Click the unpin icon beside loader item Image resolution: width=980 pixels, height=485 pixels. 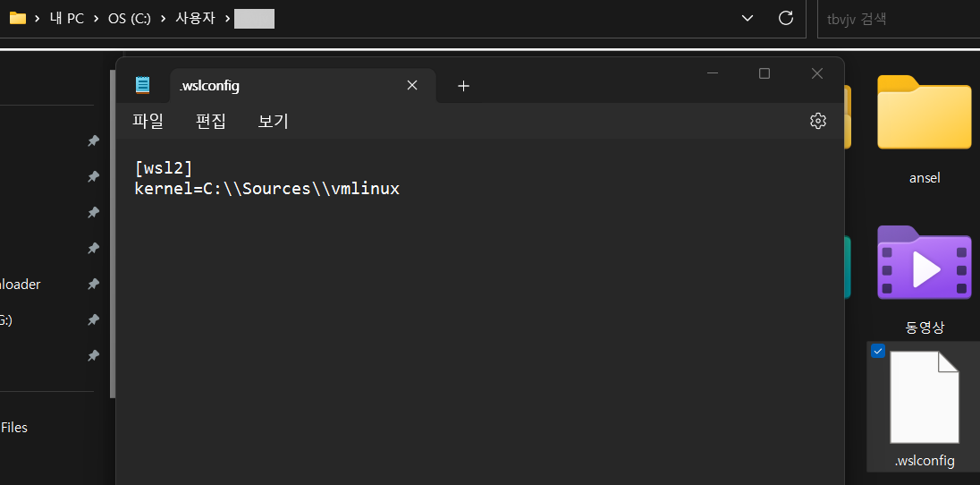(x=93, y=285)
